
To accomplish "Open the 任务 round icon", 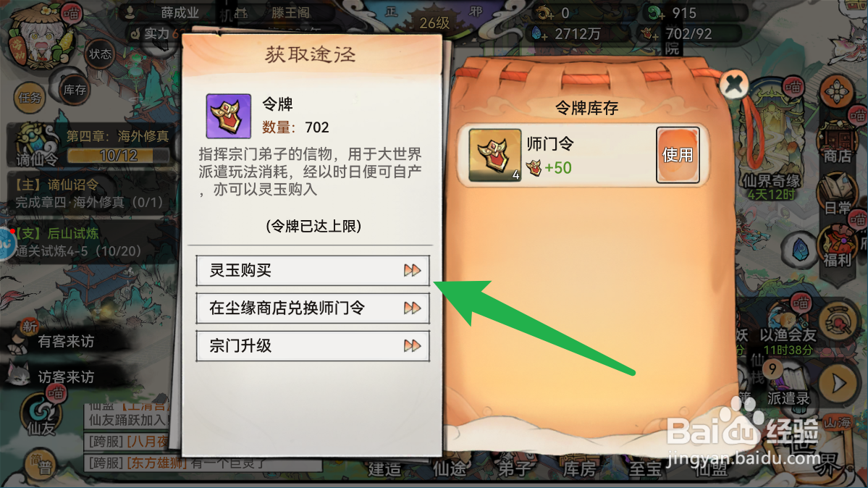I will click(30, 98).
